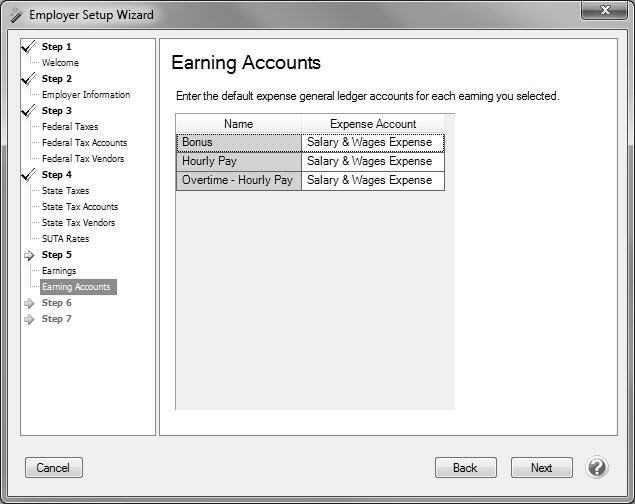Click the Step 1 checkmark icon
Screen dimensions: 635x504
tap(29, 47)
